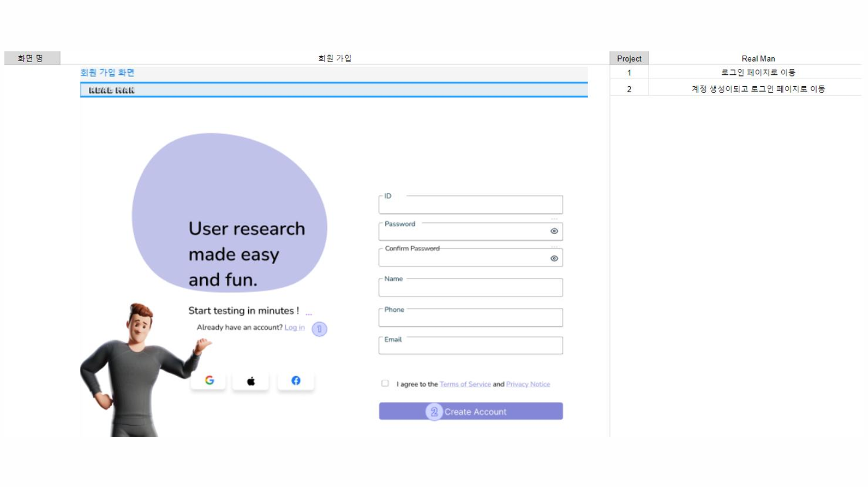This screenshot has width=868, height=487.
Task: Open the Log in link
Action: tap(295, 328)
